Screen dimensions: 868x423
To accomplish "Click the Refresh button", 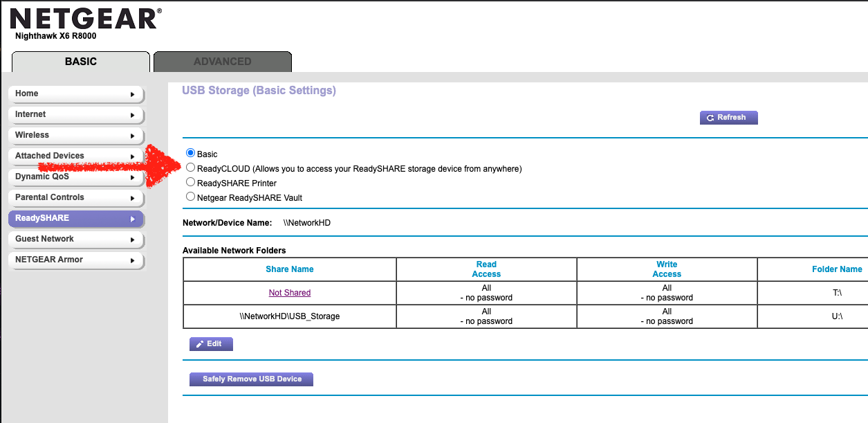I will (x=728, y=118).
